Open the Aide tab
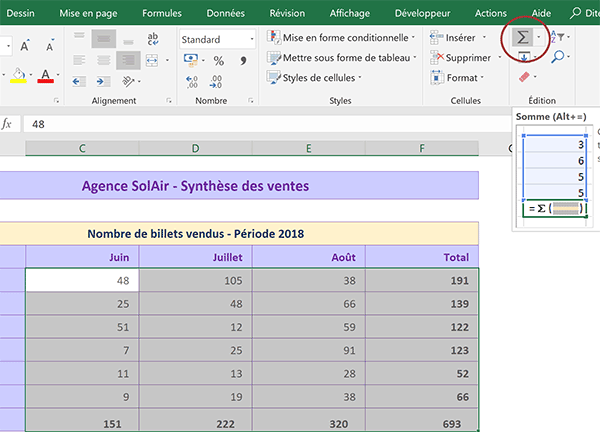Screen dimensions: 600x432 (x=541, y=13)
